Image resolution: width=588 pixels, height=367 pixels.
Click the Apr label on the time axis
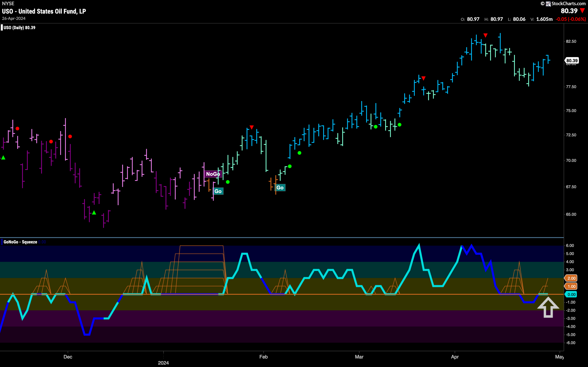tap(455, 357)
